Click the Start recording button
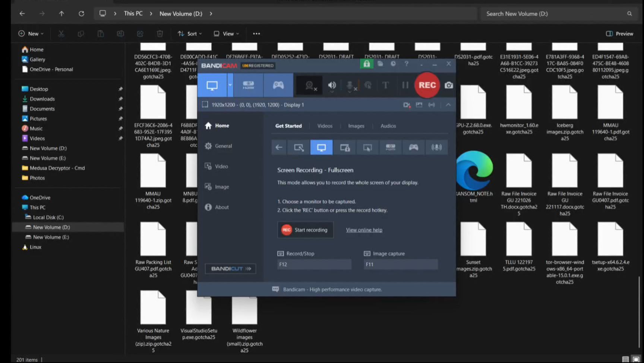Image resolution: width=644 pixels, height=363 pixels. pyautogui.click(x=305, y=230)
